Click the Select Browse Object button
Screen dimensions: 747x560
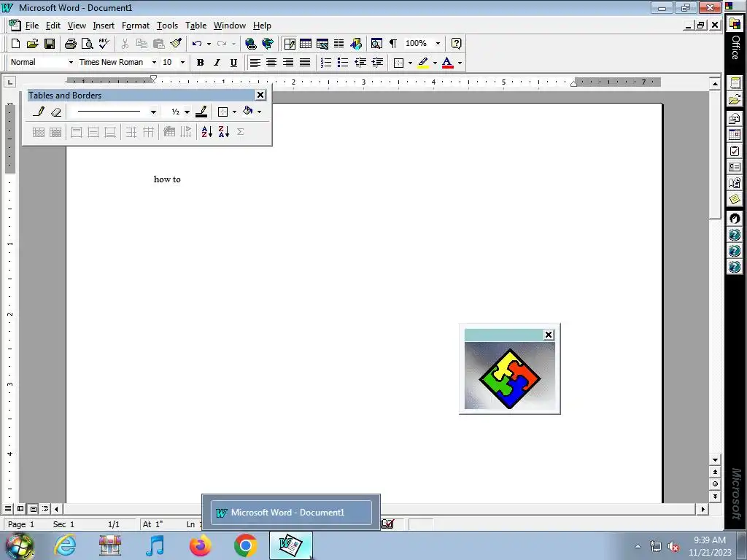[x=715, y=484]
